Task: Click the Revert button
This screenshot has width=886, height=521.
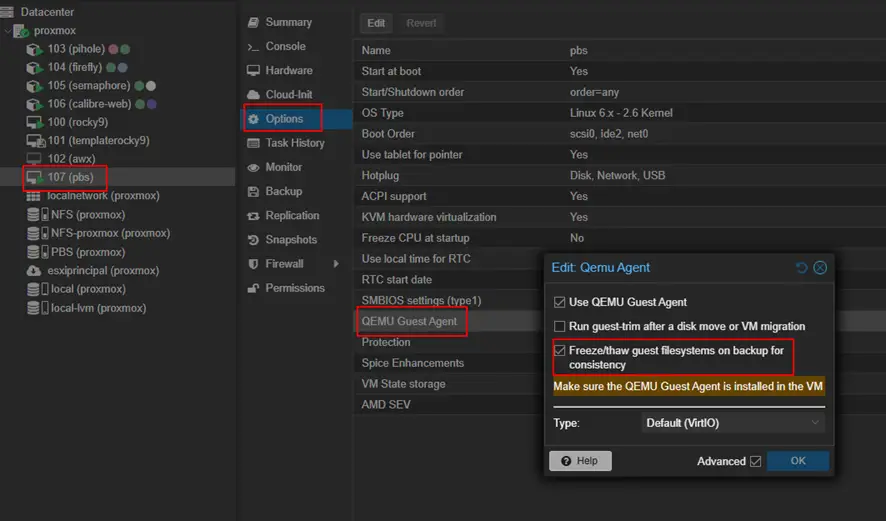Action: coord(421,23)
